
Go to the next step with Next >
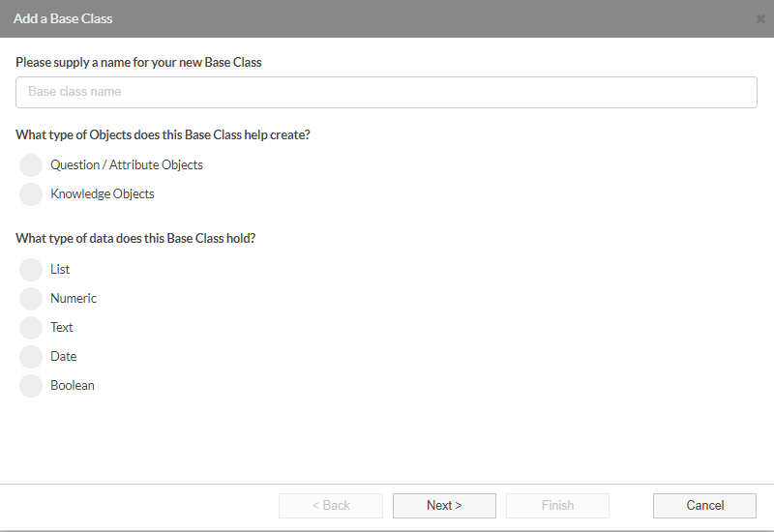tap(444, 506)
